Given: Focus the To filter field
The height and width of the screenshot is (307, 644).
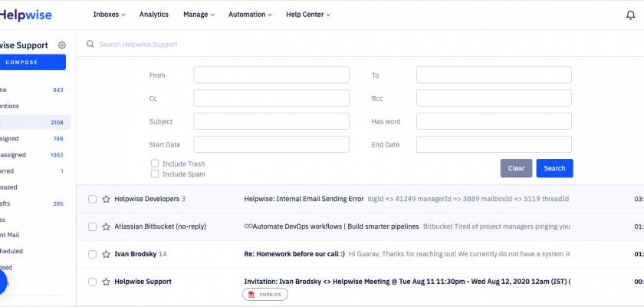Looking at the screenshot, I should (494, 74).
